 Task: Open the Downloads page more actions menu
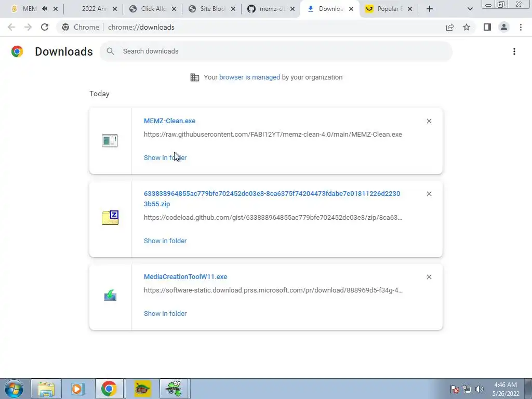click(514, 51)
